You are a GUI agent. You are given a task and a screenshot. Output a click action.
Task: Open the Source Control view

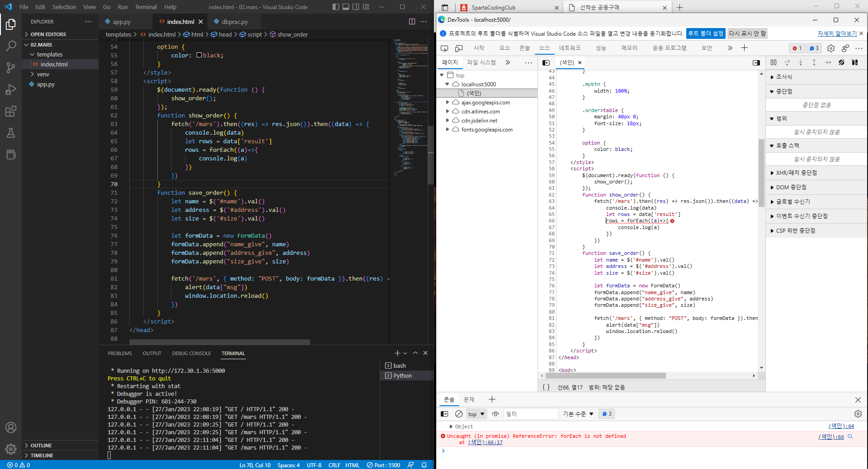(x=11, y=68)
